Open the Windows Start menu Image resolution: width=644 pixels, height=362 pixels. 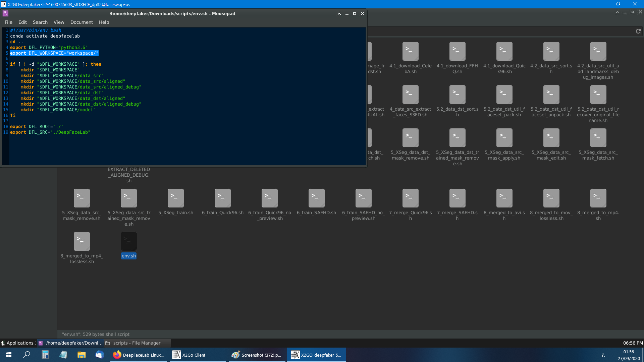coord(7,355)
